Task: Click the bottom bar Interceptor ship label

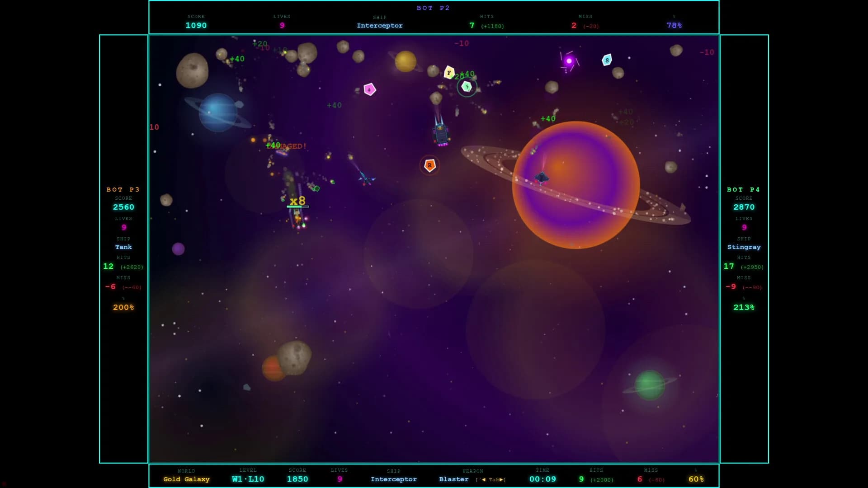Action: coord(394,479)
